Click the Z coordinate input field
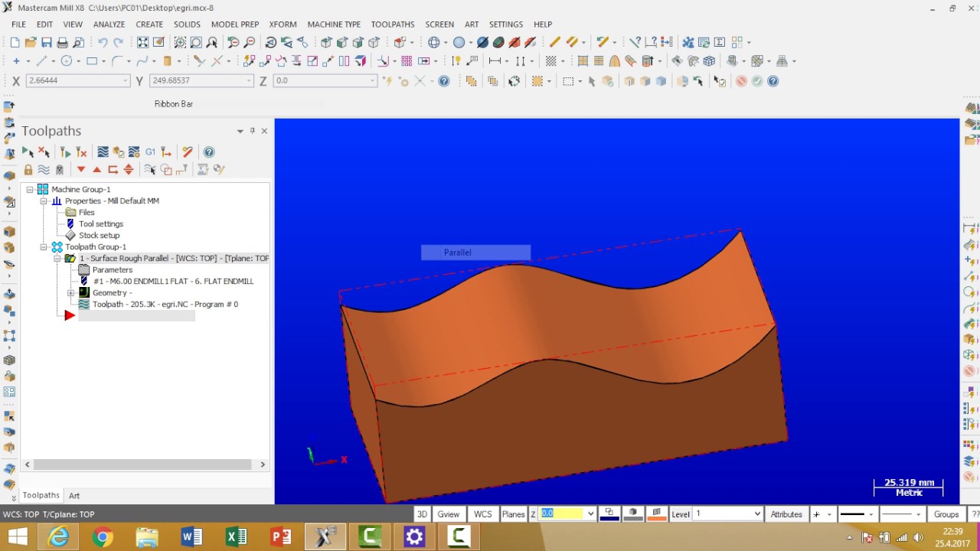This screenshot has width=980, height=551. point(325,81)
